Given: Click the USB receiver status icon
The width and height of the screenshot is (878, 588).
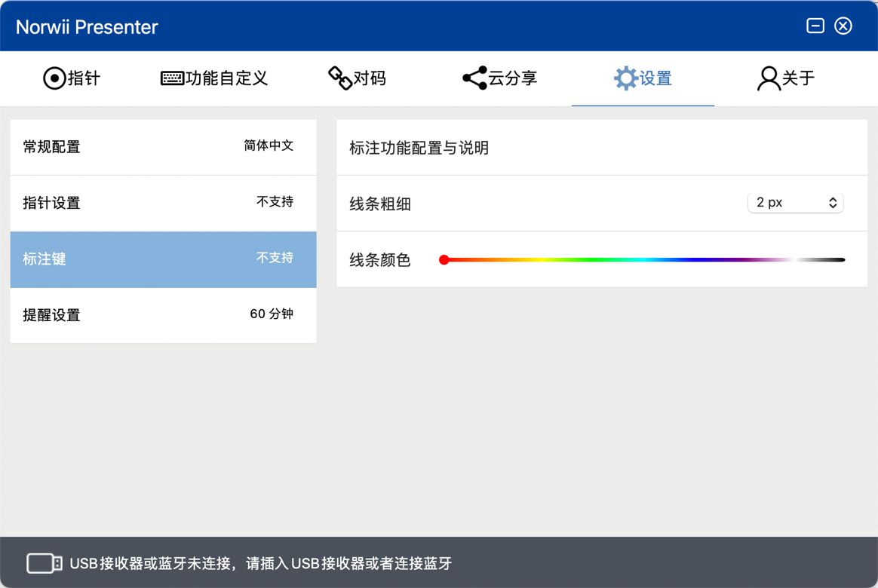Looking at the screenshot, I should 45,563.
